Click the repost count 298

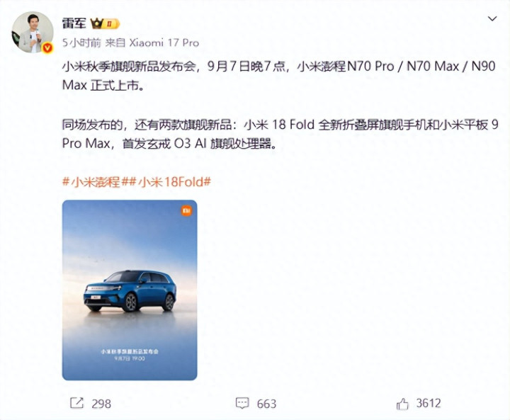101,404
